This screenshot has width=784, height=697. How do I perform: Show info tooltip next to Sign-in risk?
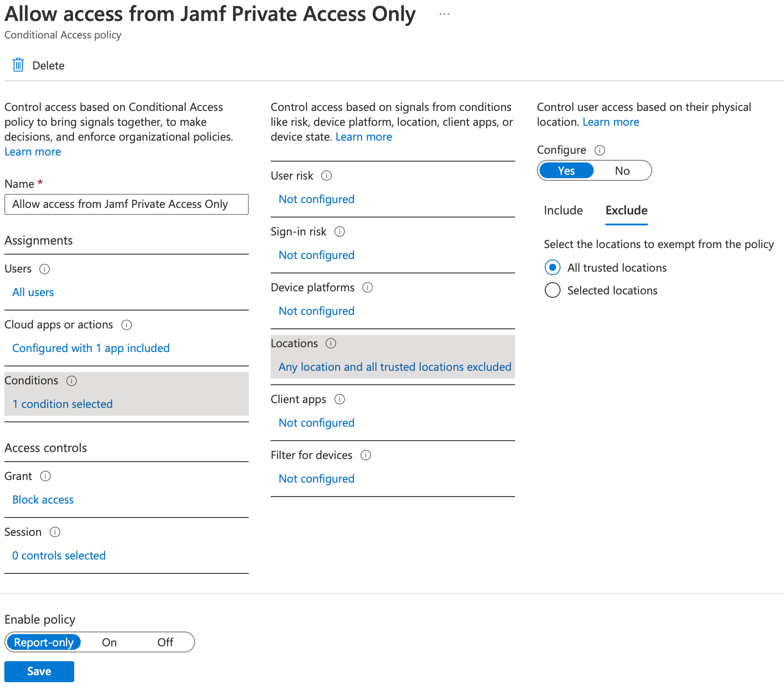[x=340, y=231]
